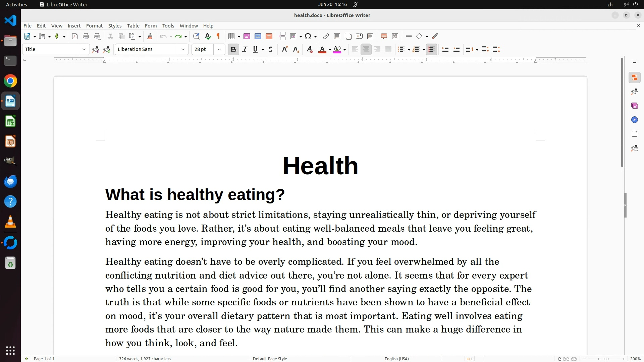644x362 pixels.
Task: Click the word count in status bar
Action: click(x=145, y=359)
